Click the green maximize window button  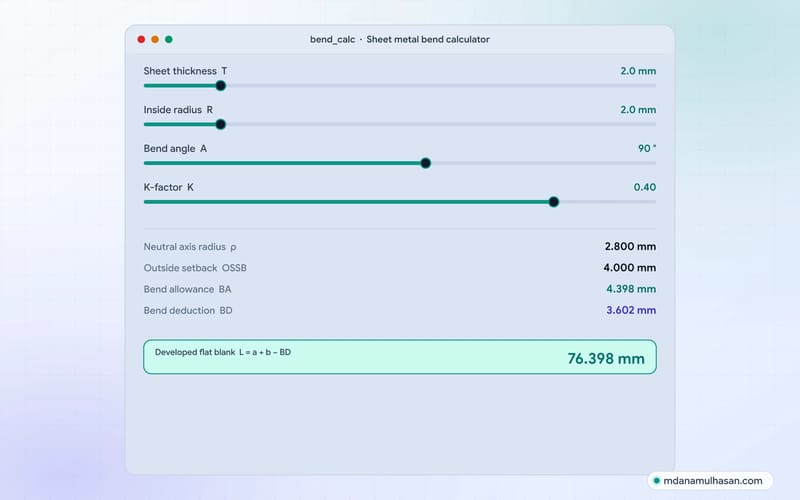point(169,39)
